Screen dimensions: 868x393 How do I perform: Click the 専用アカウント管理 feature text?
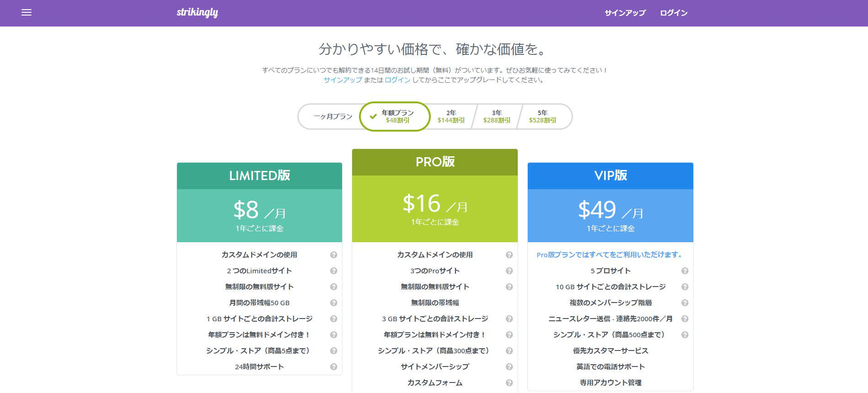[x=611, y=383]
